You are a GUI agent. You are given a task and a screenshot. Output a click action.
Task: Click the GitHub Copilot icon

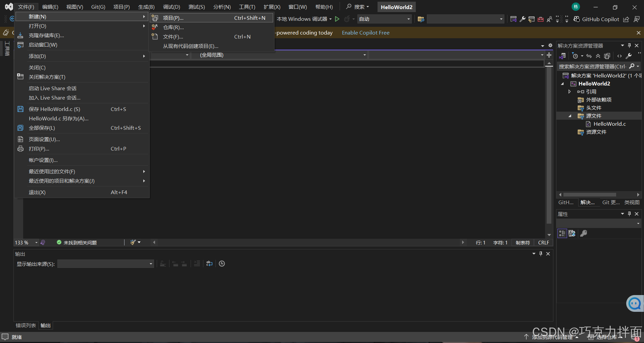[577, 19]
